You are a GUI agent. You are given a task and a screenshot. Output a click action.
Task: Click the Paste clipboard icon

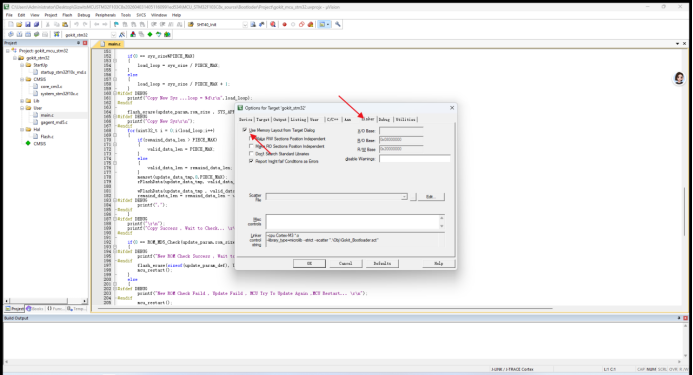65,24
